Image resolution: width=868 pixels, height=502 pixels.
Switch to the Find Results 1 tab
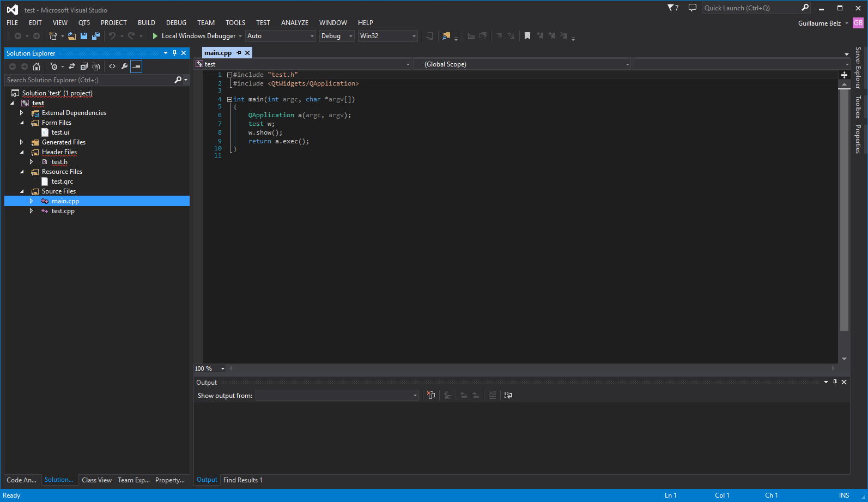pos(243,480)
